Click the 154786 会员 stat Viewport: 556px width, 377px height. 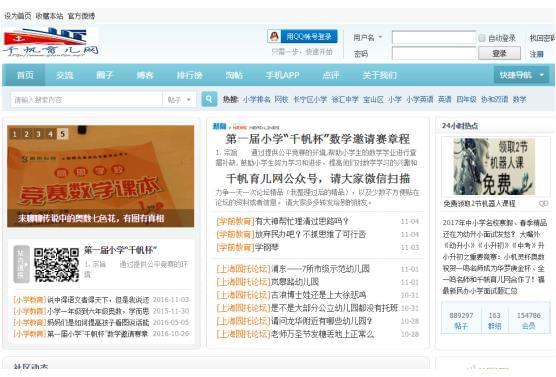pos(528,320)
